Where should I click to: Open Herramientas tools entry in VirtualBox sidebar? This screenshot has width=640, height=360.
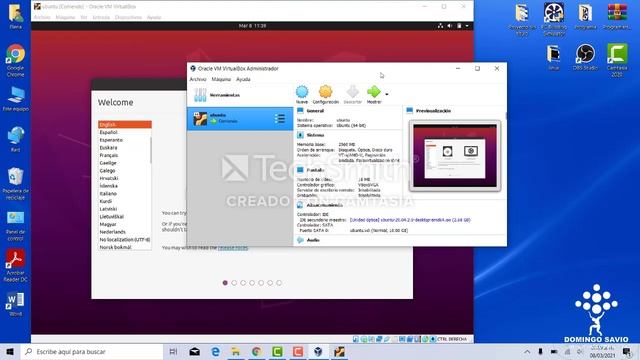click(x=240, y=95)
